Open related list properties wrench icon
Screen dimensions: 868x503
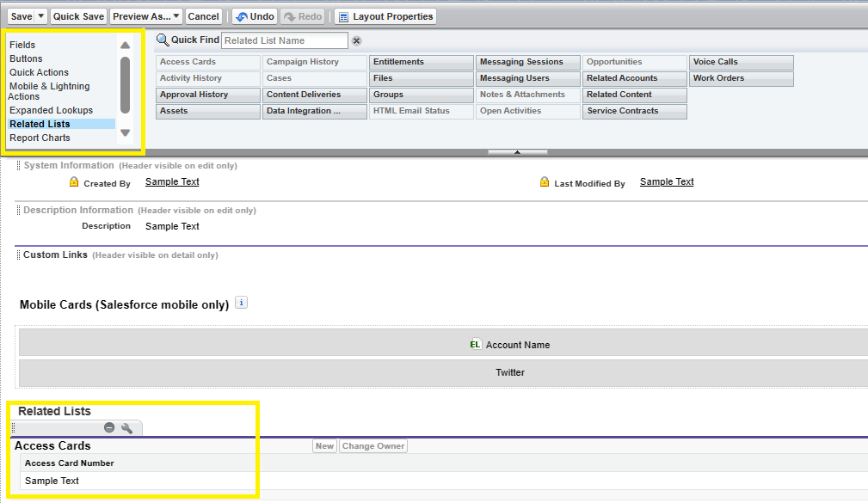[x=126, y=427]
